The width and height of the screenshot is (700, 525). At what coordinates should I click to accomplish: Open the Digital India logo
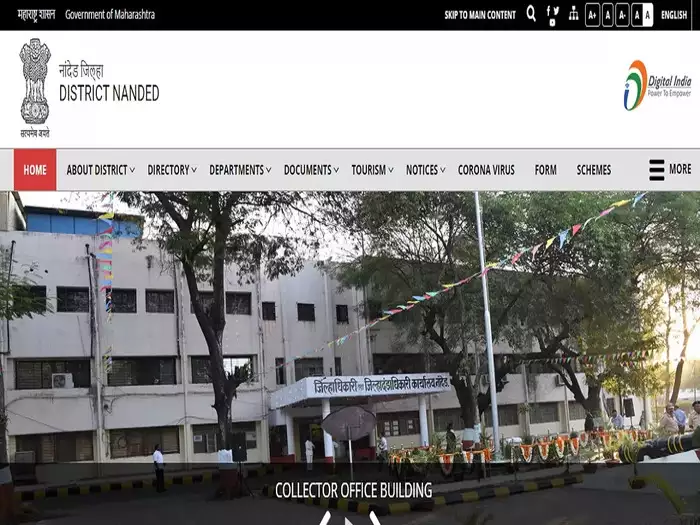click(657, 85)
